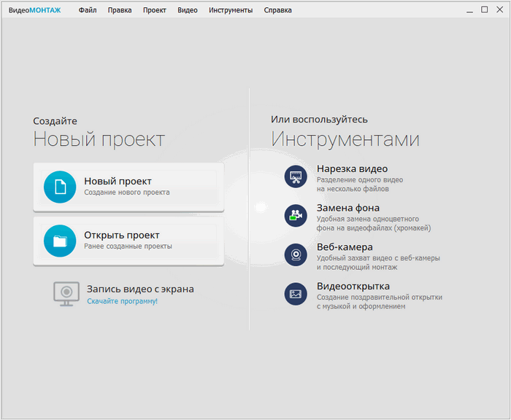The width and height of the screenshot is (511, 420).
Task: Click the Ранее созданные проекты subtitle
Action: coord(128,246)
